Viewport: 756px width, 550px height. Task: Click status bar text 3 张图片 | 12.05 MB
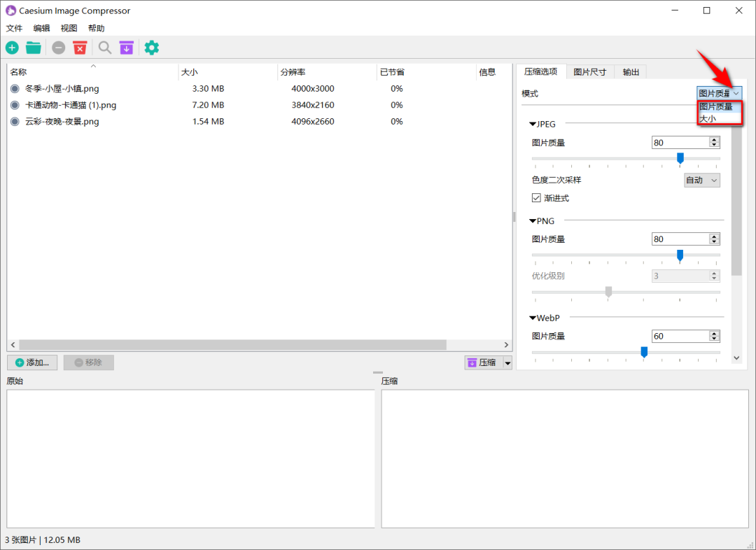[x=43, y=540]
